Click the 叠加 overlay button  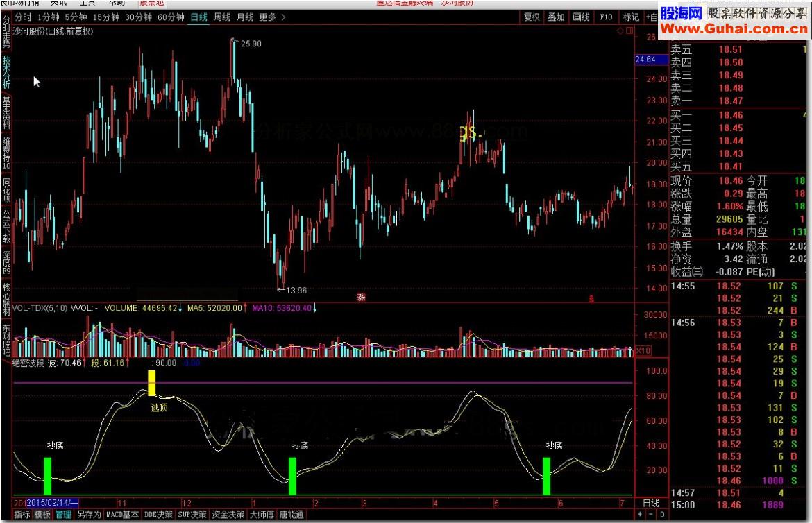coord(556,17)
